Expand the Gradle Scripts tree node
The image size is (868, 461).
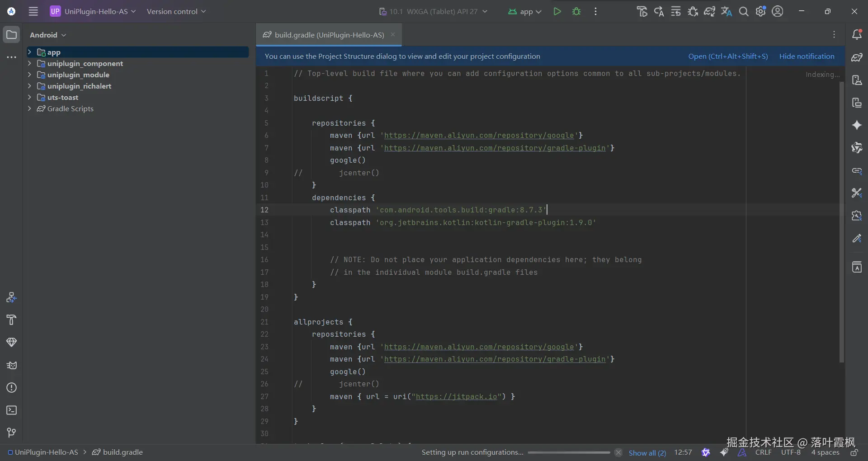(29, 108)
